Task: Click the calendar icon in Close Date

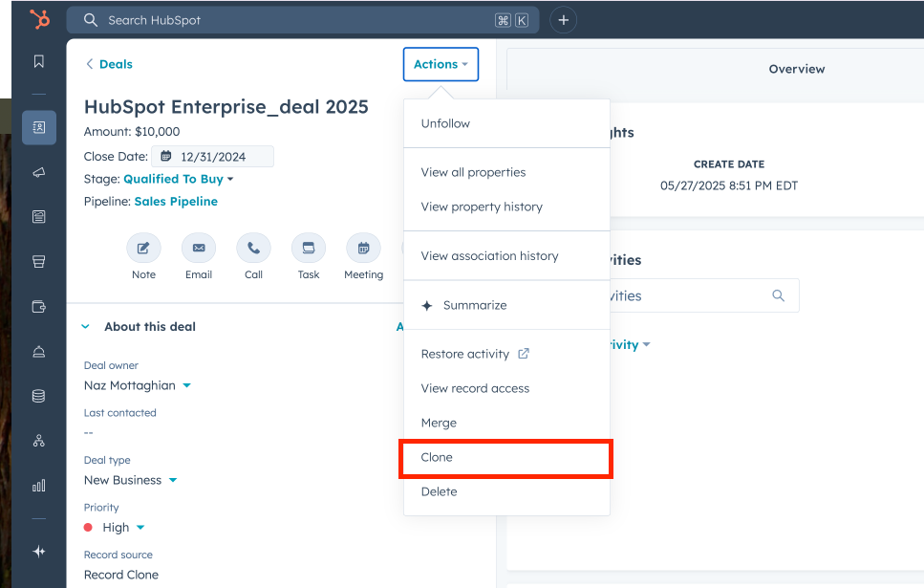Action: pyautogui.click(x=166, y=156)
